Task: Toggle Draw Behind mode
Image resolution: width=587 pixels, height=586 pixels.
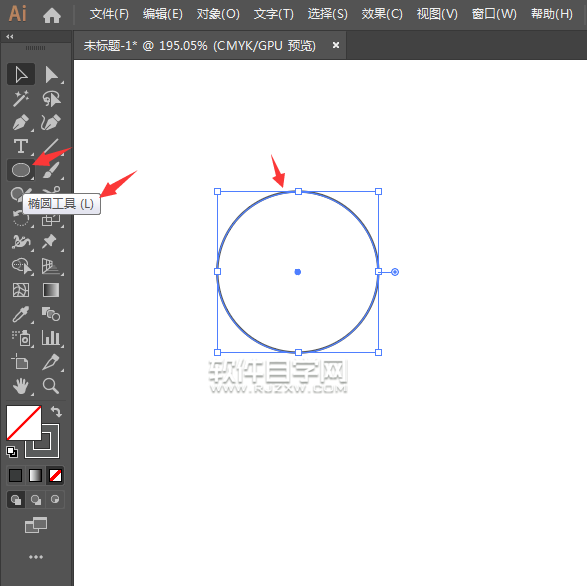Action: click(x=36, y=500)
